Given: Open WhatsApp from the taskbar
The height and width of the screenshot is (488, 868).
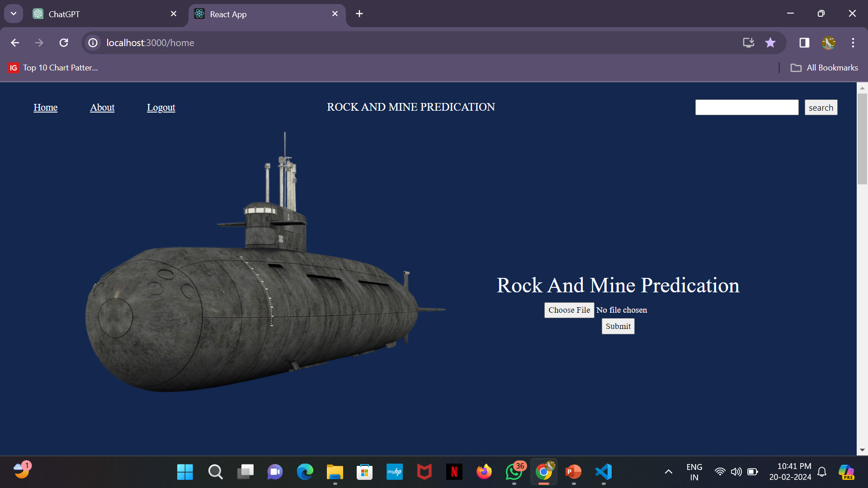Looking at the screenshot, I should 514,472.
